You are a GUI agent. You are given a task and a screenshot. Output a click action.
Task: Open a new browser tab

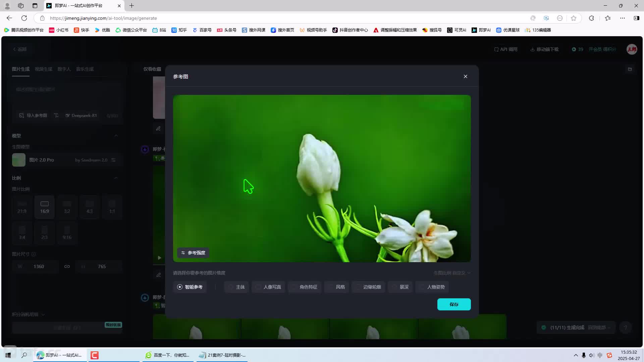[x=131, y=6]
